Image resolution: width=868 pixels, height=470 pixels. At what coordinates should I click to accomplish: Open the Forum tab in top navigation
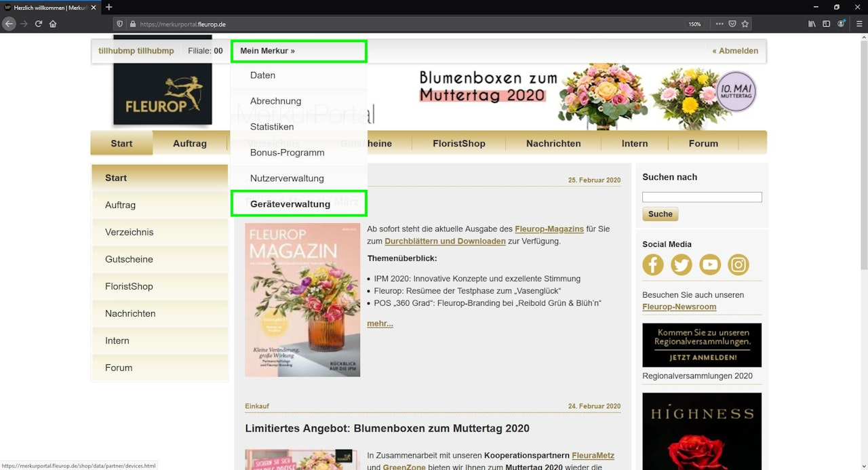[x=703, y=143]
